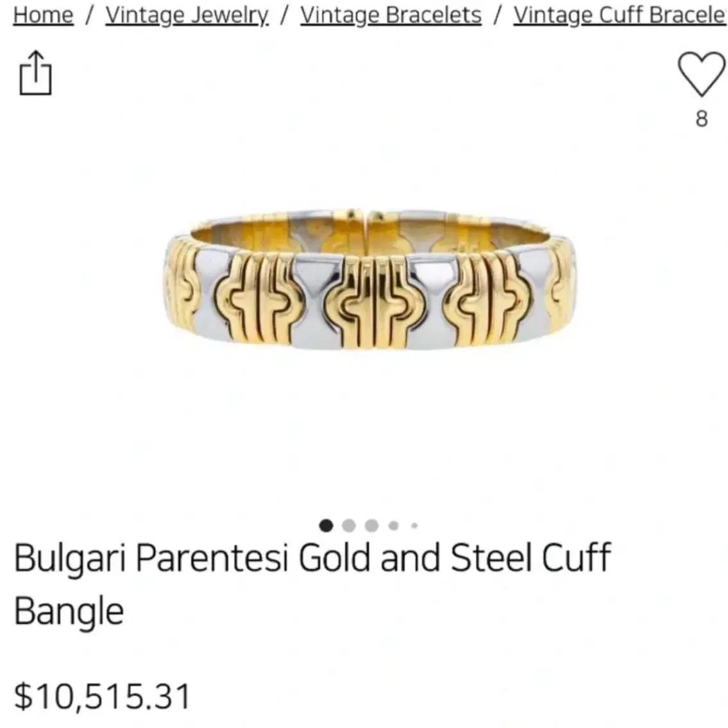Favorite the item with heart icon
Screen dimensions: 728x728
[x=702, y=74]
